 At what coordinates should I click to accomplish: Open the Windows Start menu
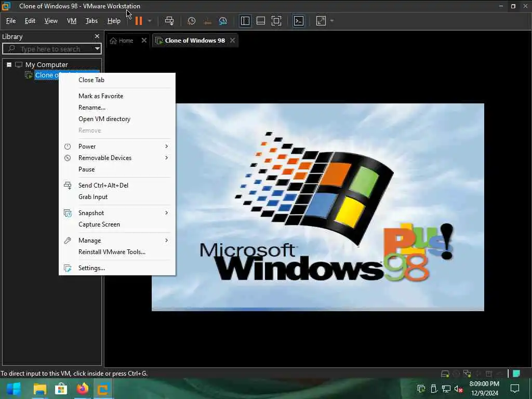(x=14, y=389)
